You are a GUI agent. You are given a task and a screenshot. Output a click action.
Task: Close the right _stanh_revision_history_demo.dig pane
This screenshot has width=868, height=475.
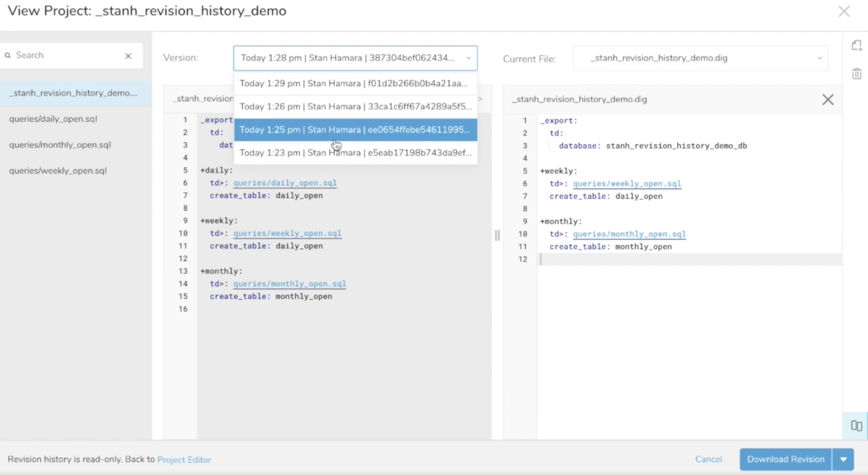pyautogui.click(x=827, y=100)
